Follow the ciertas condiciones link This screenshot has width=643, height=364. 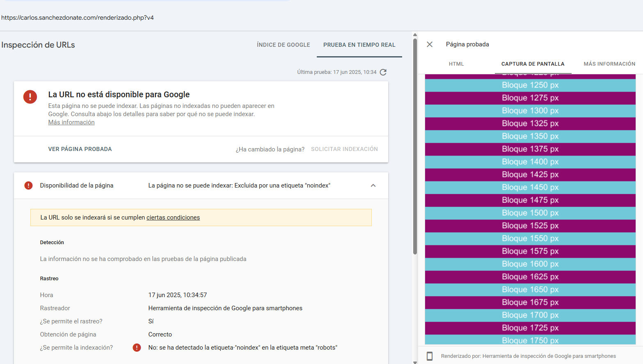point(173,217)
